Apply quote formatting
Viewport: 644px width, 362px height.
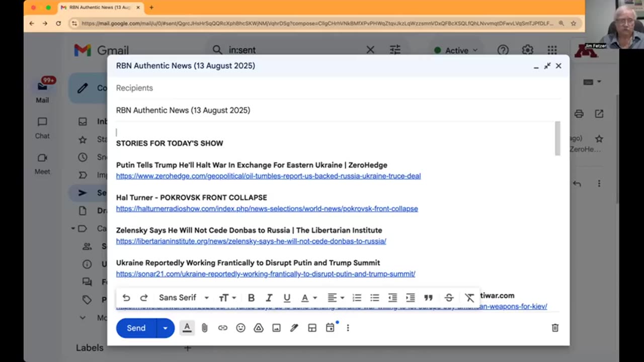click(428, 298)
